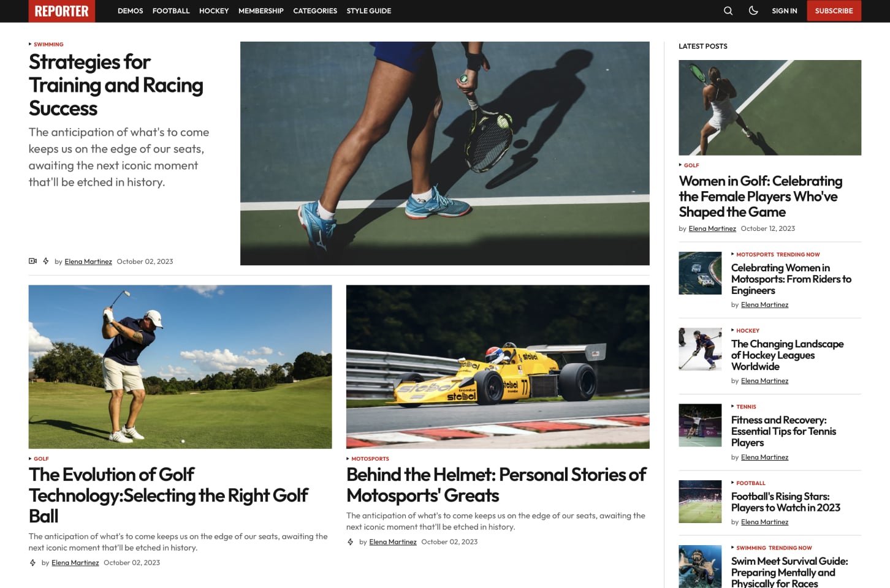Open the Categories menu in the navbar
Viewport: 890px width, 588px height.
pos(315,11)
